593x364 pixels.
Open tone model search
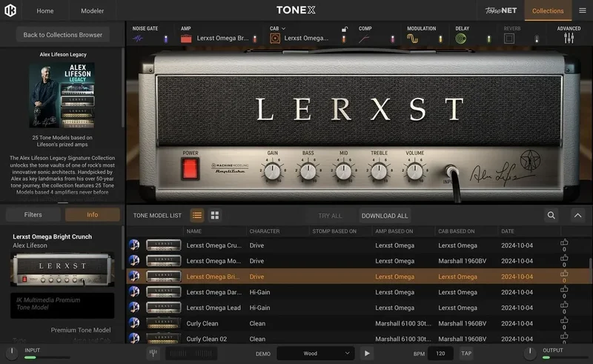click(551, 215)
